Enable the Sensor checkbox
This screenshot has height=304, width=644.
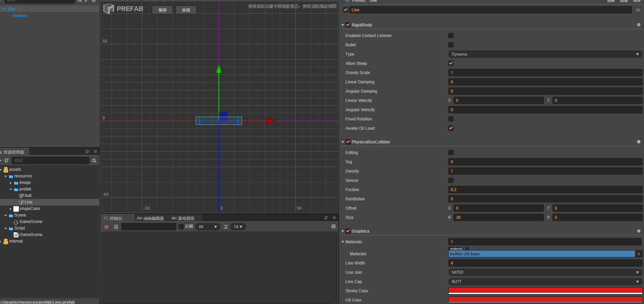point(451,180)
